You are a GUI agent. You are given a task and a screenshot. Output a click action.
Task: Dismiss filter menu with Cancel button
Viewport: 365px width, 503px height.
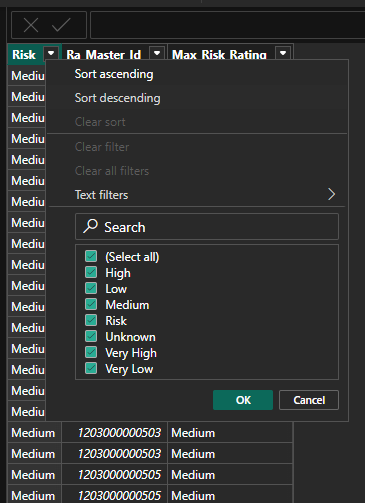coord(309,400)
